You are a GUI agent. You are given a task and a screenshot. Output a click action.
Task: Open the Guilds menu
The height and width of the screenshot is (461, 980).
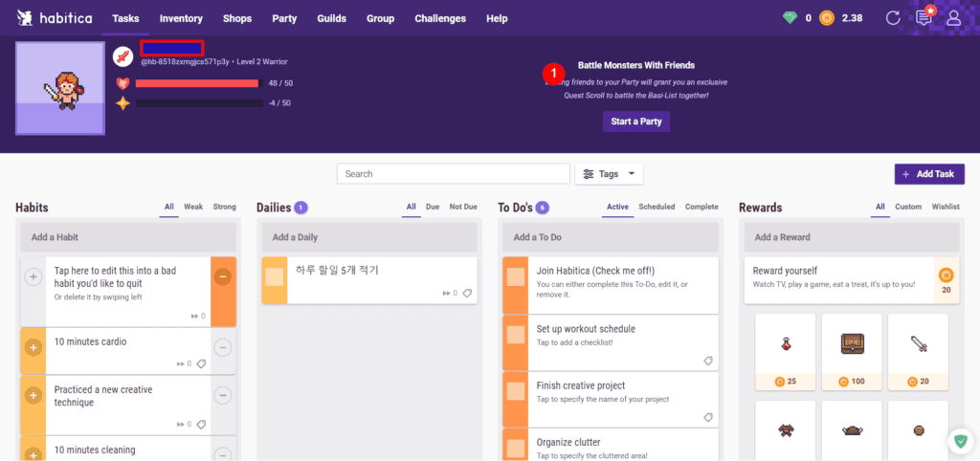tap(332, 18)
